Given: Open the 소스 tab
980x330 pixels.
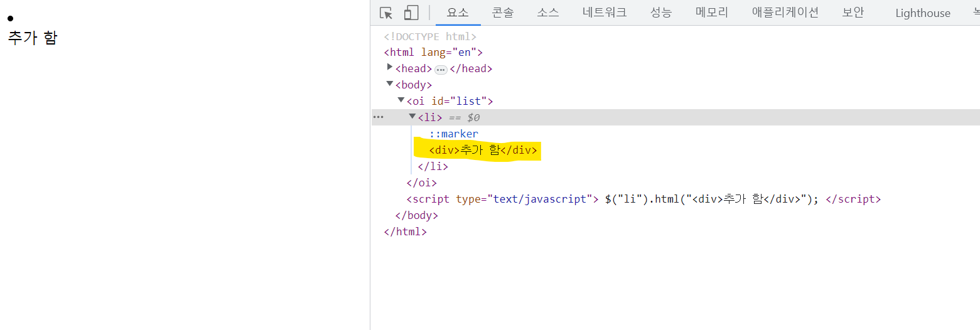Looking at the screenshot, I should [548, 13].
